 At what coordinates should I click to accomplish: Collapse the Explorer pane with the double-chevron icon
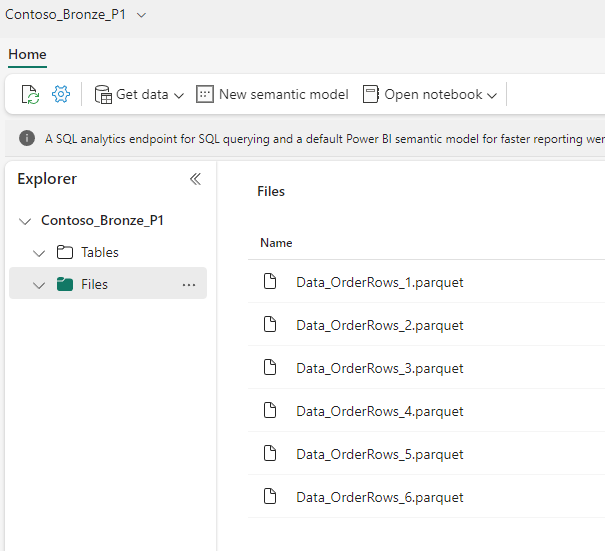point(195,179)
